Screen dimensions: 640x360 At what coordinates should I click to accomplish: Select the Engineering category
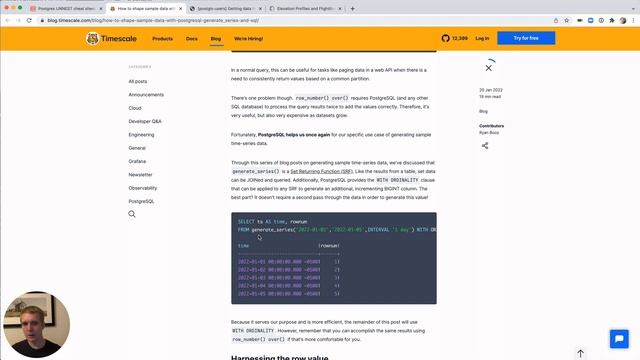click(x=141, y=135)
